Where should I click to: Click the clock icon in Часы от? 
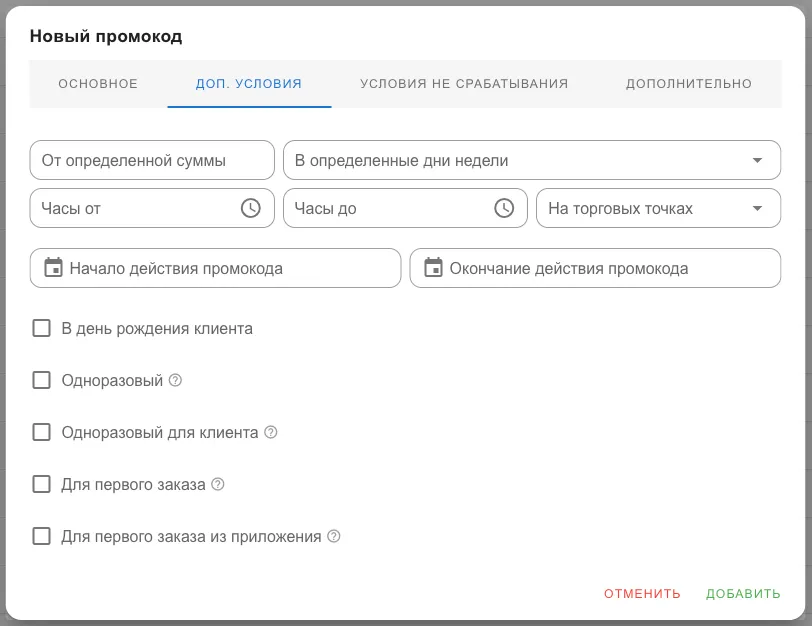coord(251,208)
